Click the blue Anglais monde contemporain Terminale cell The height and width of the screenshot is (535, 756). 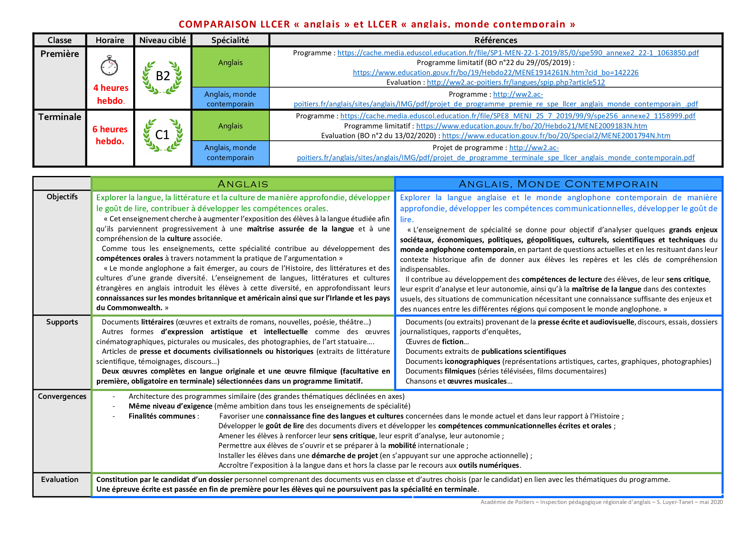point(230,153)
